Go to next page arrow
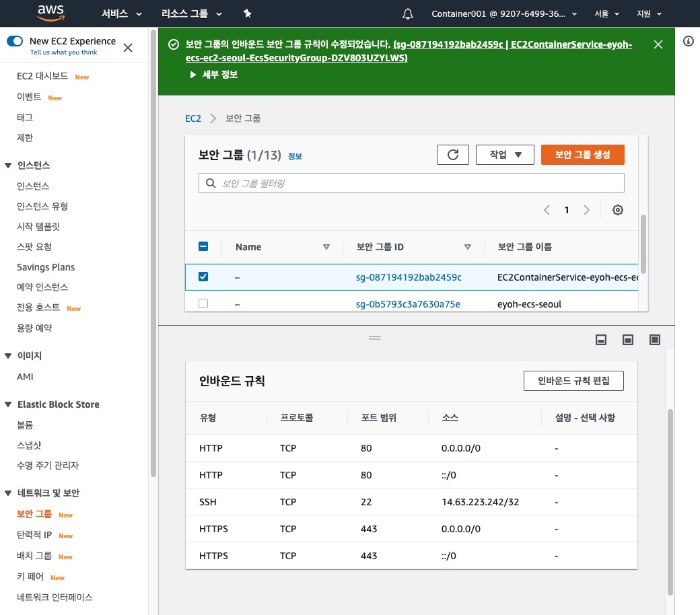Image resolution: width=700 pixels, height=615 pixels. 587,210
